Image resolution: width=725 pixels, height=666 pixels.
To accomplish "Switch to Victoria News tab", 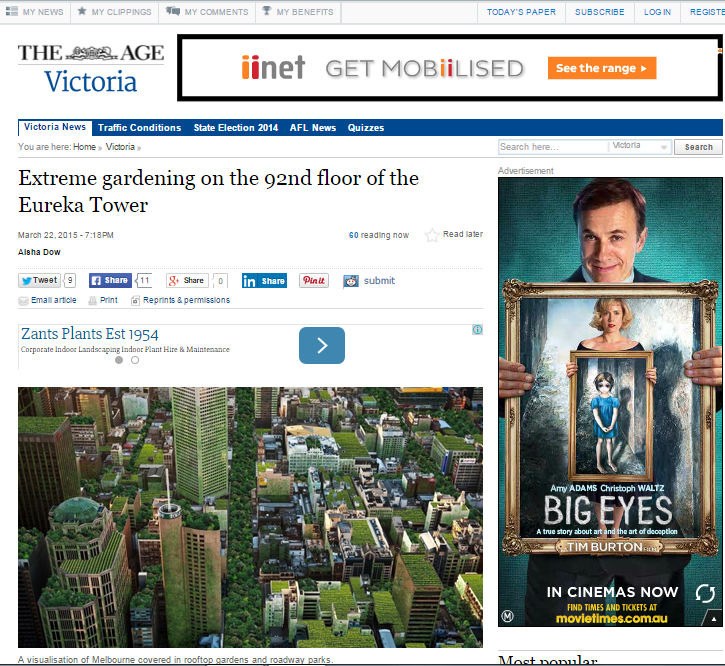I will click(55, 127).
